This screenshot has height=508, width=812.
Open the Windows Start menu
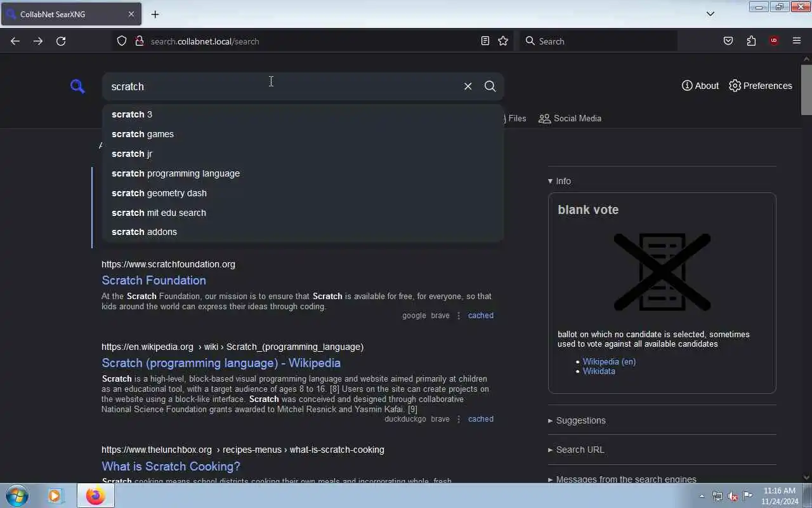(16, 496)
